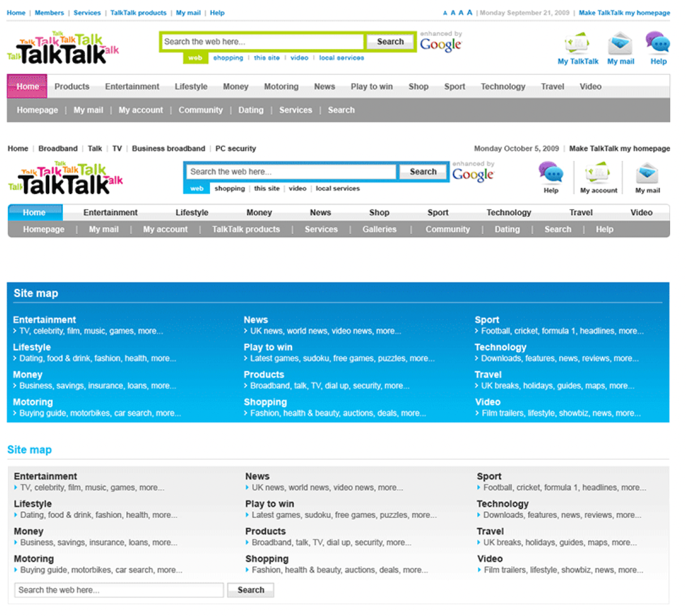Screen dimensions: 686x616
Task: Open Shopping heading in grey site map
Action: tap(267, 559)
